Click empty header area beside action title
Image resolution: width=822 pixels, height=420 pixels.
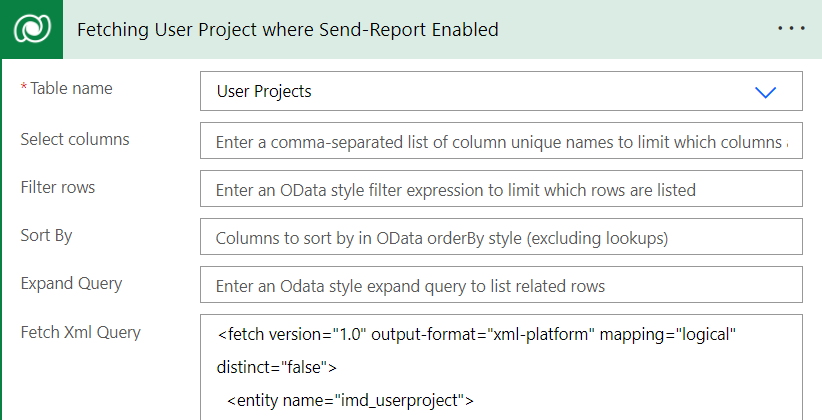coord(640,29)
